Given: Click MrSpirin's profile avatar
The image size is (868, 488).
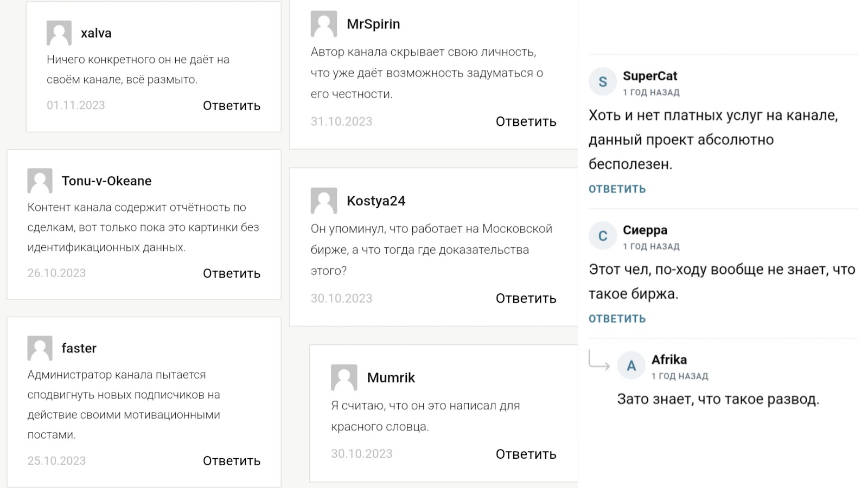Looking at the screenshot, I should coord(324,24).
